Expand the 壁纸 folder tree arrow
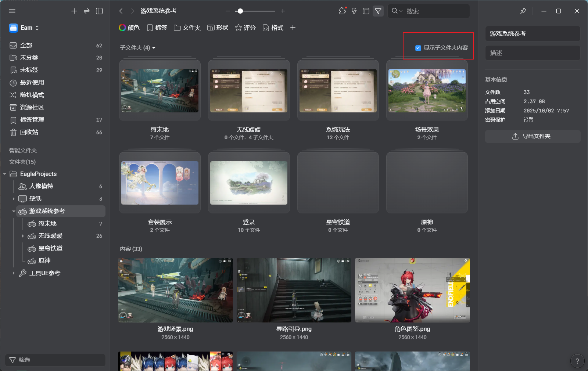The height and width of the screenshot is (371, 588). 14,199
